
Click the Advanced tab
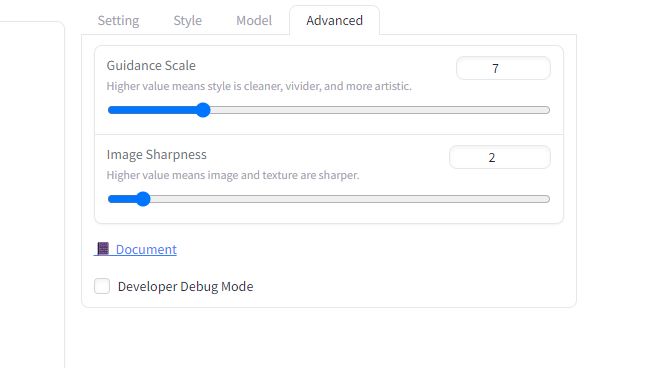334,20
